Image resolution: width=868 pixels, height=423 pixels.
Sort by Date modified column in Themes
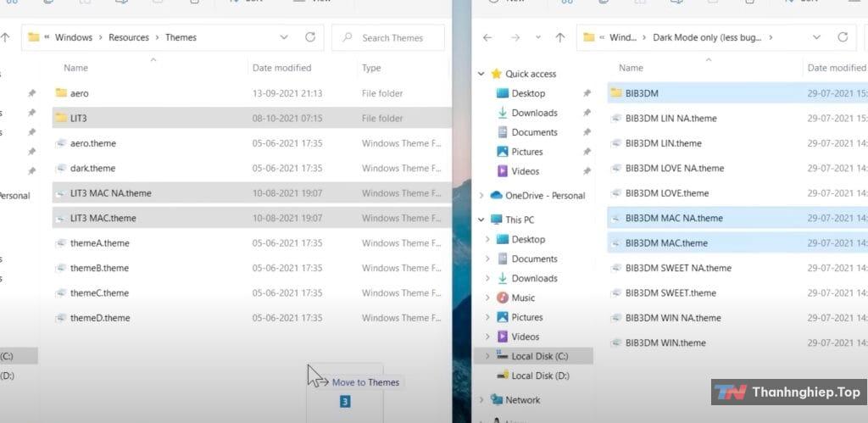[x=281, y=68]
